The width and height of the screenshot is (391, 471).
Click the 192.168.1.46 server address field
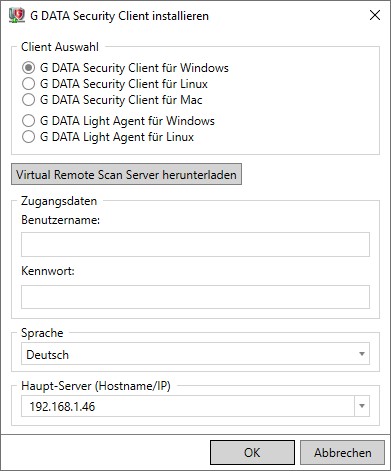point(188,406)
